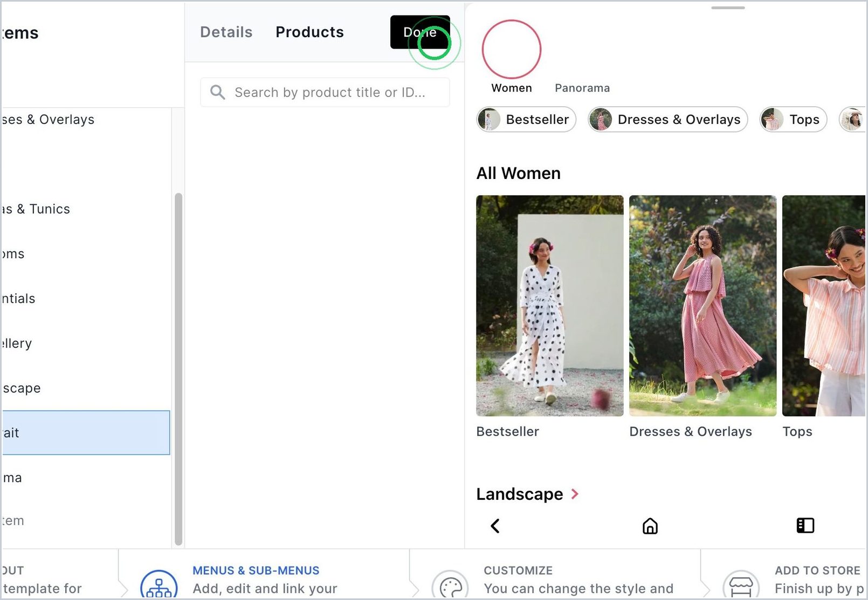Tap the back chevron in preview

pyautogui.click(x=495, y=526)
